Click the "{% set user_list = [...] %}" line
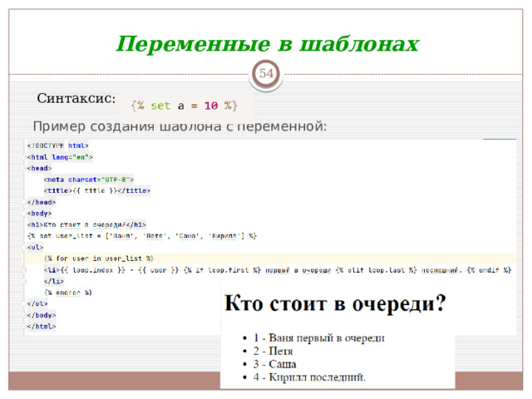Screen dimensions: 532x399 tap(142, 236)
